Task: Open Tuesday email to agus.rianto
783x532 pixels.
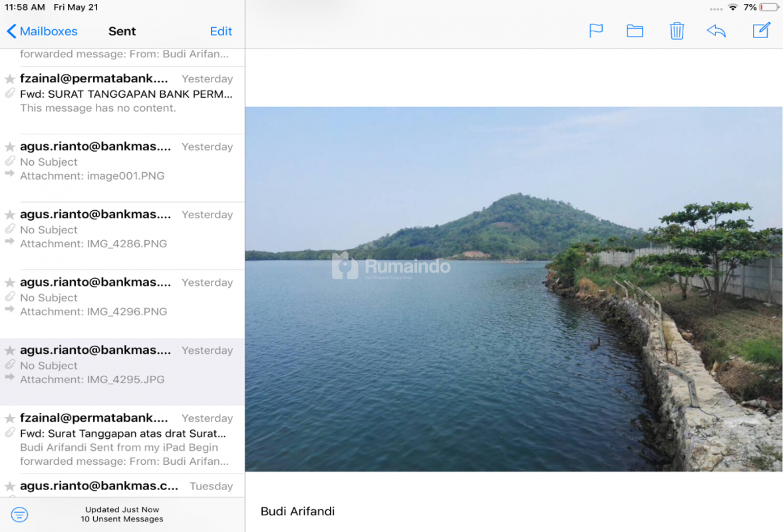Action: tap(126, 486)
